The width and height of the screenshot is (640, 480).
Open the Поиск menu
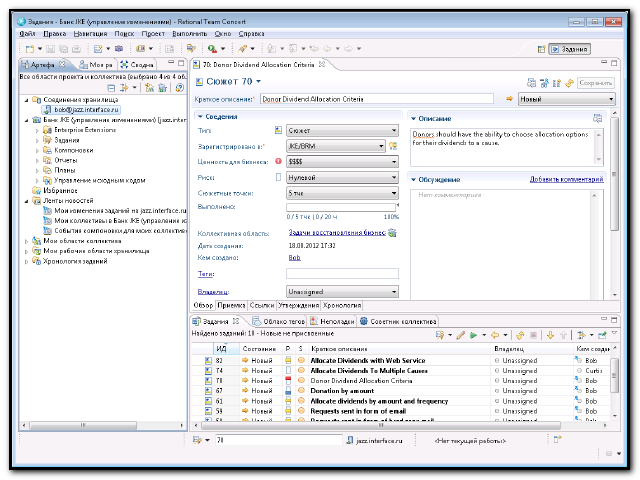point(124,34)
